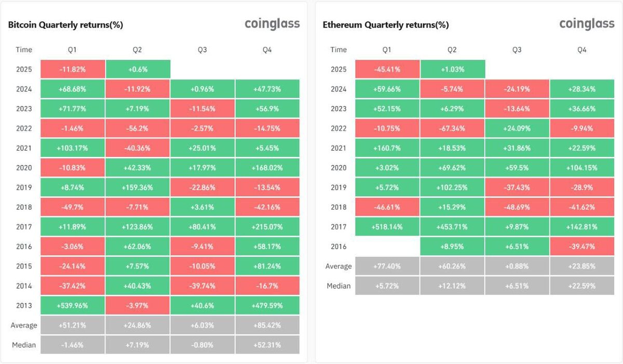Select Ethereum 2022 Q2 cell -67.34%
Image resolution: width=623 pixels, height=364 pixels.
(x=452, y=128)
